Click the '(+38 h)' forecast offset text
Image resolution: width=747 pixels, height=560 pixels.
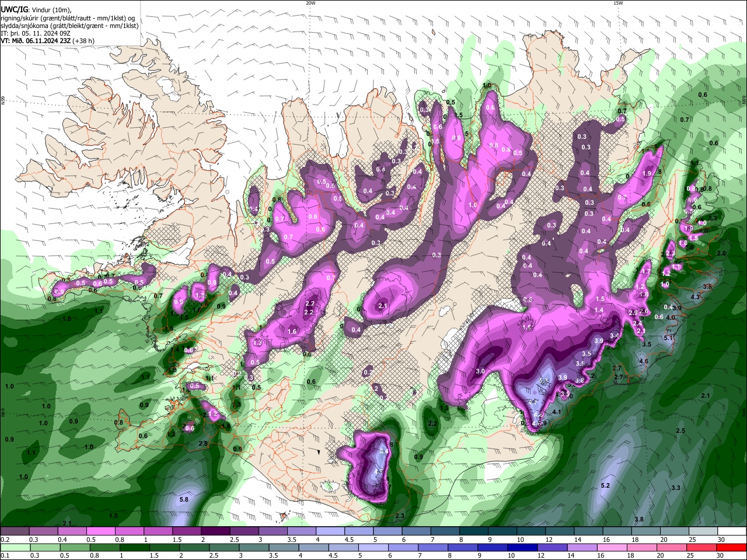click(x=83, y=41)
